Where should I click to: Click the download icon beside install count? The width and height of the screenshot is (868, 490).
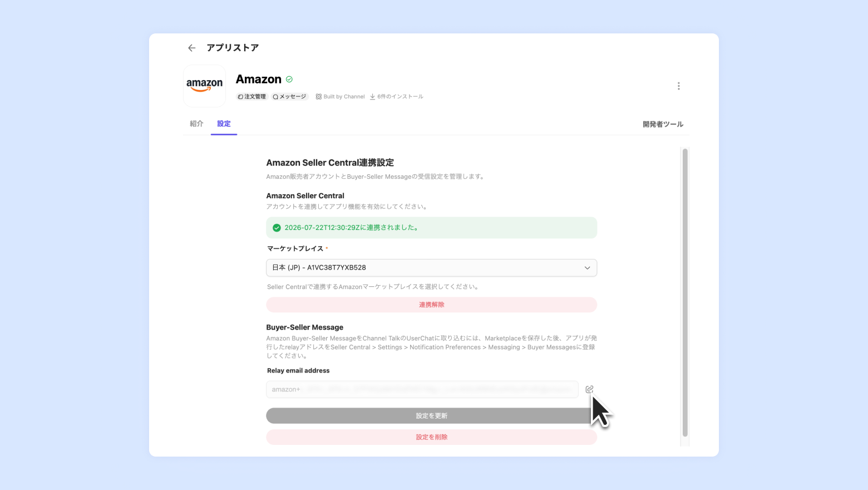click(372, 97)
